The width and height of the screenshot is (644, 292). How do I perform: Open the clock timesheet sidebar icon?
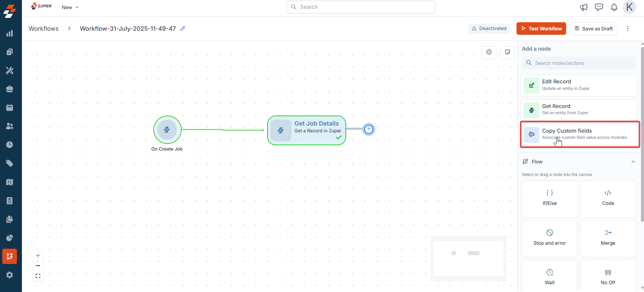click(x=10, y=144)
